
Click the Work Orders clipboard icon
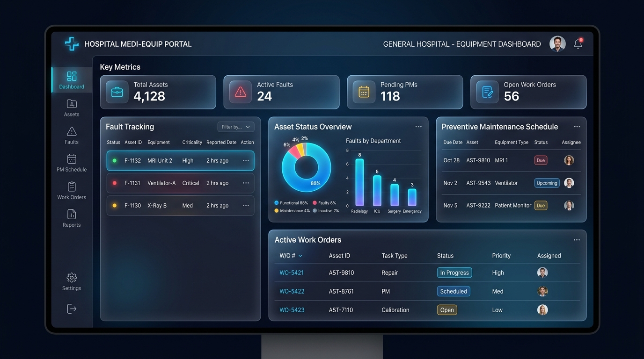click(x=72, y=187)
